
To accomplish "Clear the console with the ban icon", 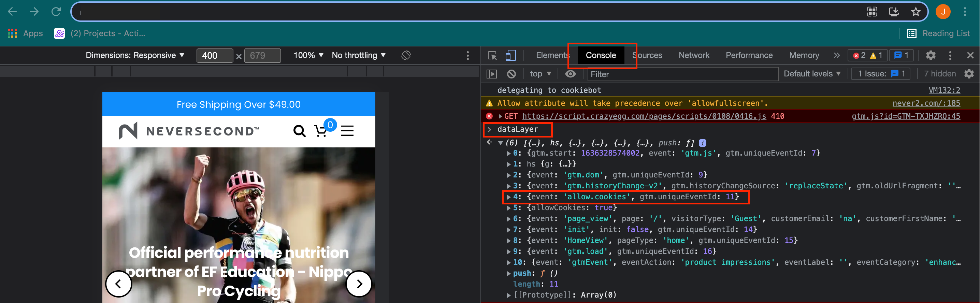I will 511,74.
